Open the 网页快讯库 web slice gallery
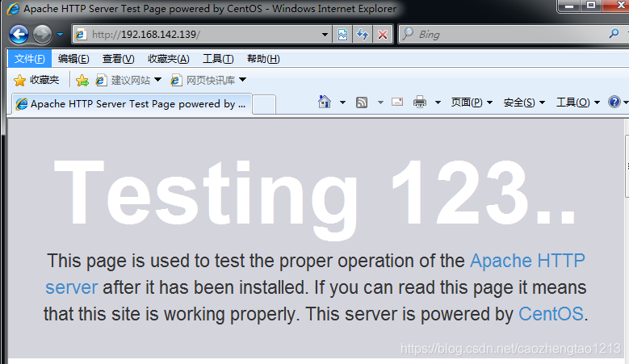Screen dimensions: 629x364 pyautogui.click(x=203, y=80)
